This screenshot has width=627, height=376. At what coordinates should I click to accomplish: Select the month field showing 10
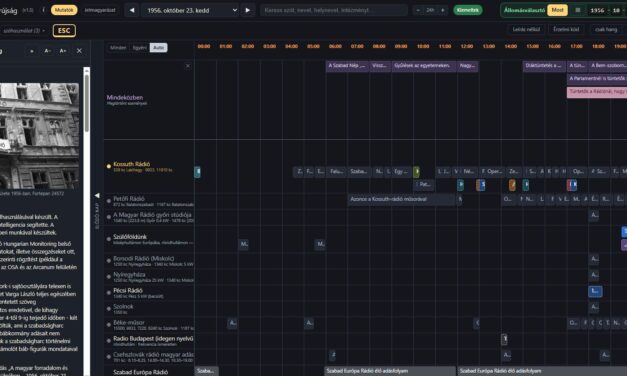click(616, 10)
